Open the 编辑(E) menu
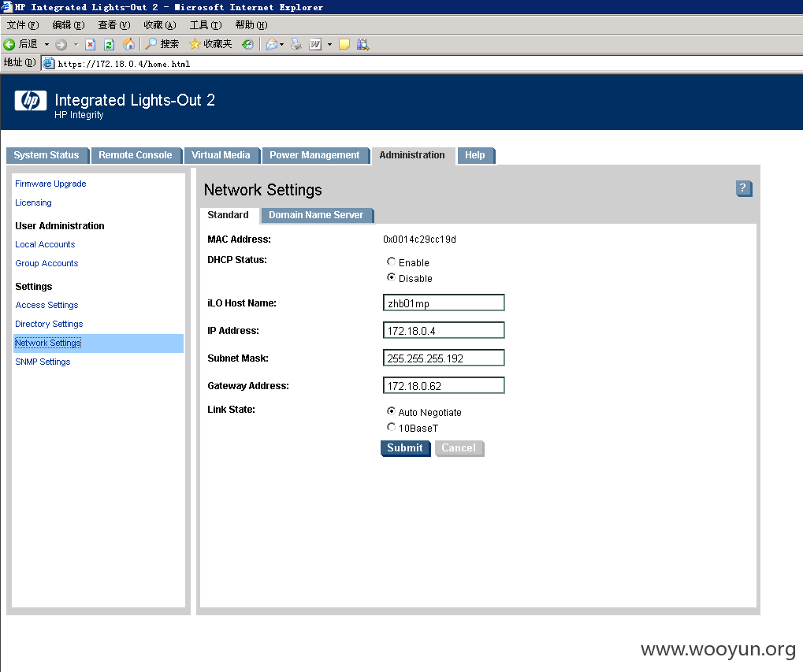This screenshot has height=672, width=803. pyautogui.click(x=68, y=25)
